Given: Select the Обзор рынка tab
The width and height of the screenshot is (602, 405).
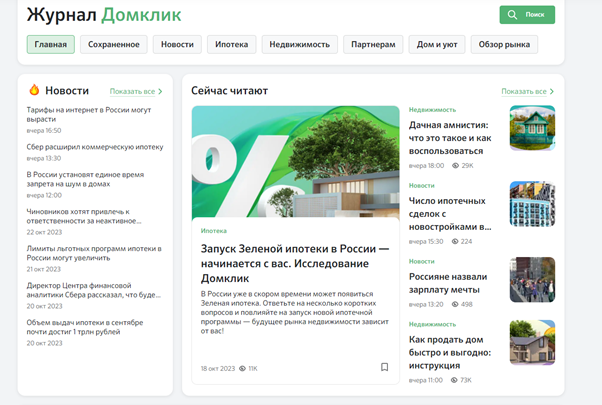Looking at the screenshot, I should pyautogui.click(x=504, y=44).
